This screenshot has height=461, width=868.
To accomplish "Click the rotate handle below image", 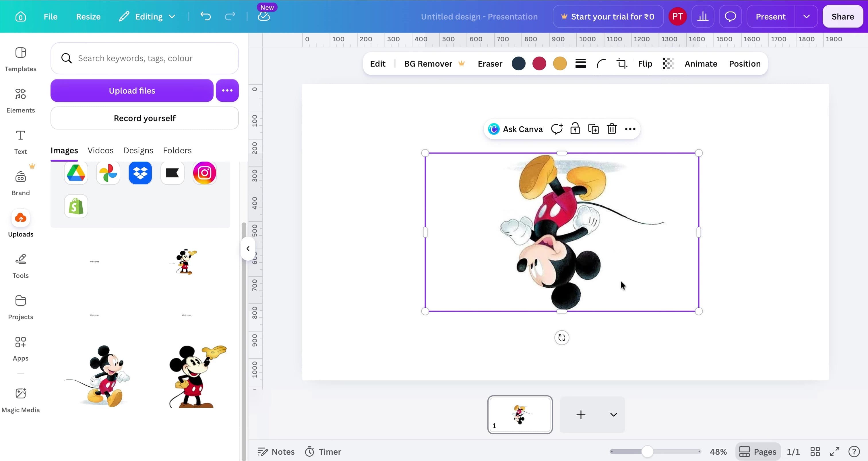I will point(562,338).
